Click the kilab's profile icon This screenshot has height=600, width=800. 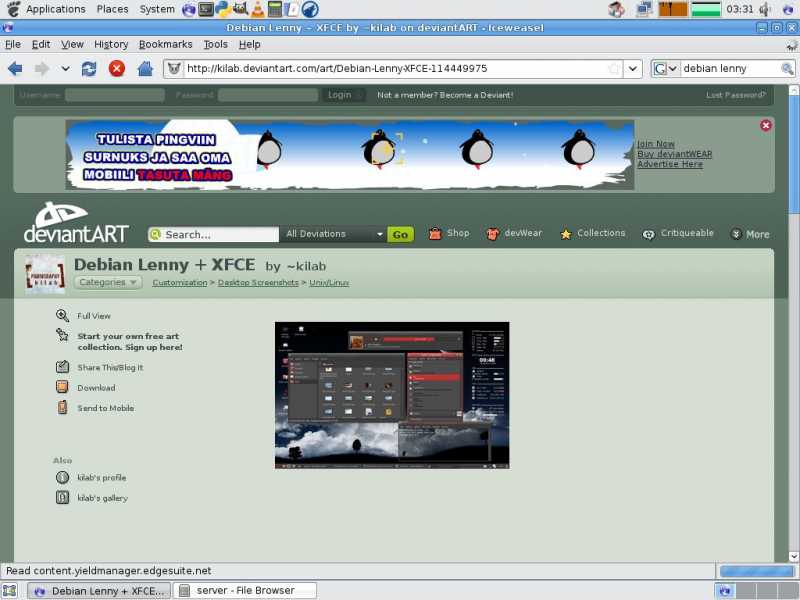62,478
